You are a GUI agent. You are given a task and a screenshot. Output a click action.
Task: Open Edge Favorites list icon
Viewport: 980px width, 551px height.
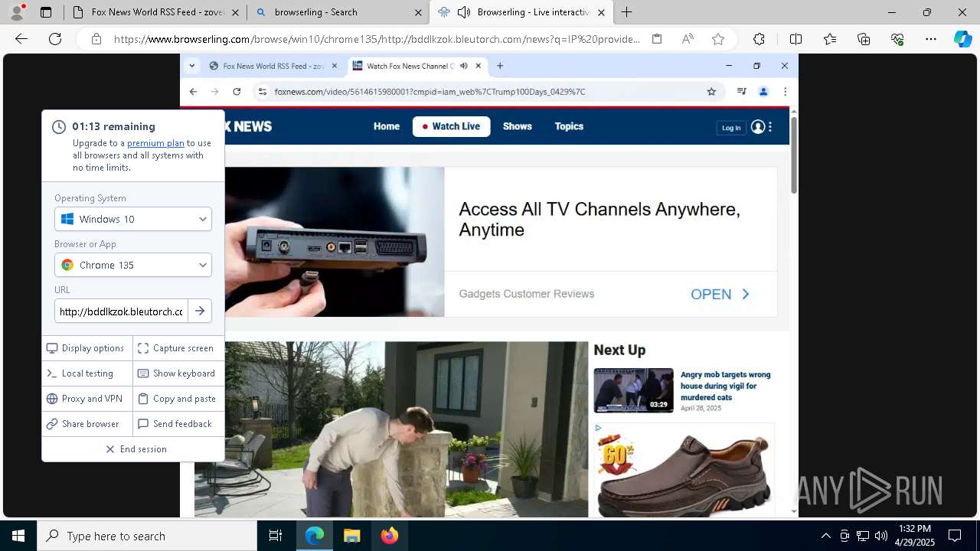[x=830, y=39]
